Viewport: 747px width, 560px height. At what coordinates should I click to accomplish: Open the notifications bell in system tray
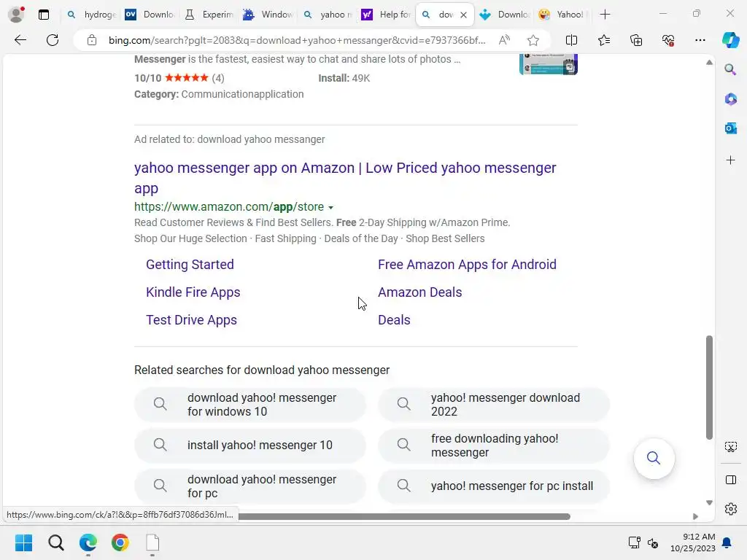tap(727, 542)
